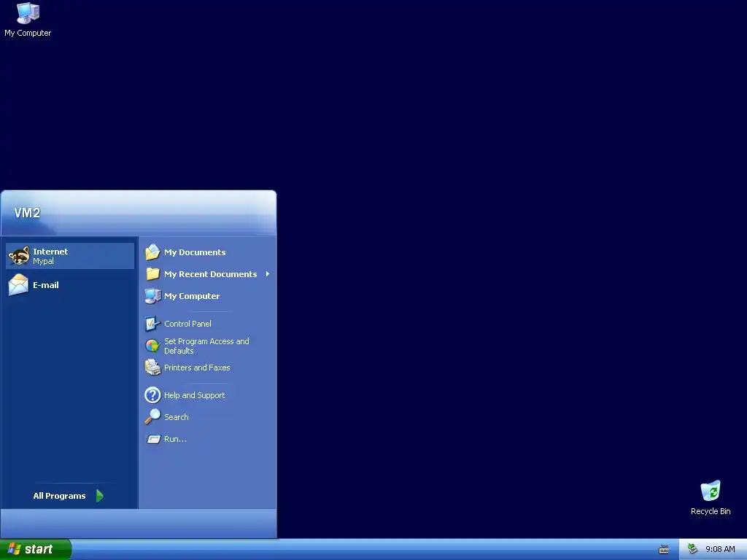
Task: Click the E-mail envelope icon
Action: coord(18,285)
